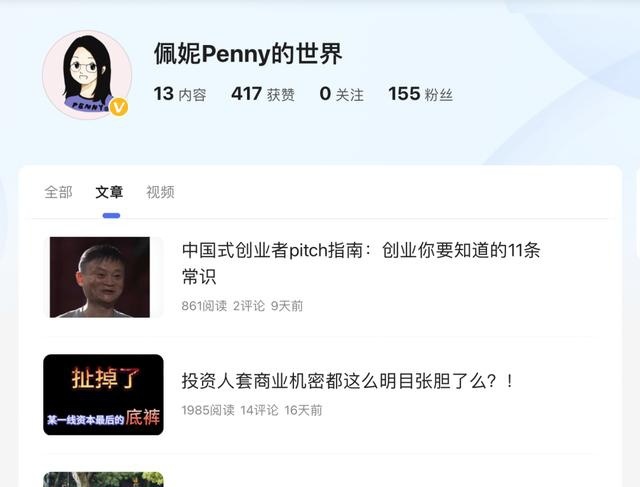
Task: Open the partially visible third article thumbnail
Action: [x=103, y=480]
